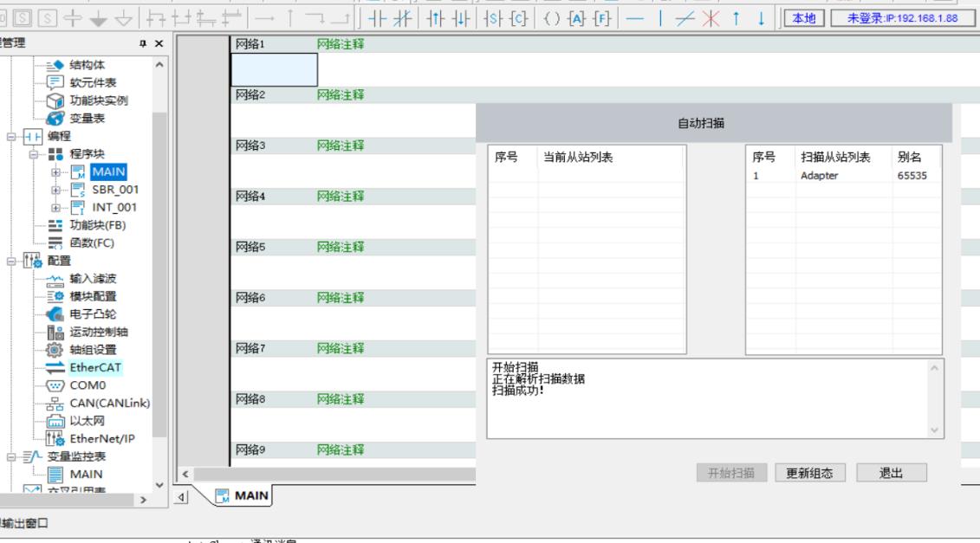Draw a vertical connection line
The height and width of the screenshot is (543, 980).
(660, 18)
